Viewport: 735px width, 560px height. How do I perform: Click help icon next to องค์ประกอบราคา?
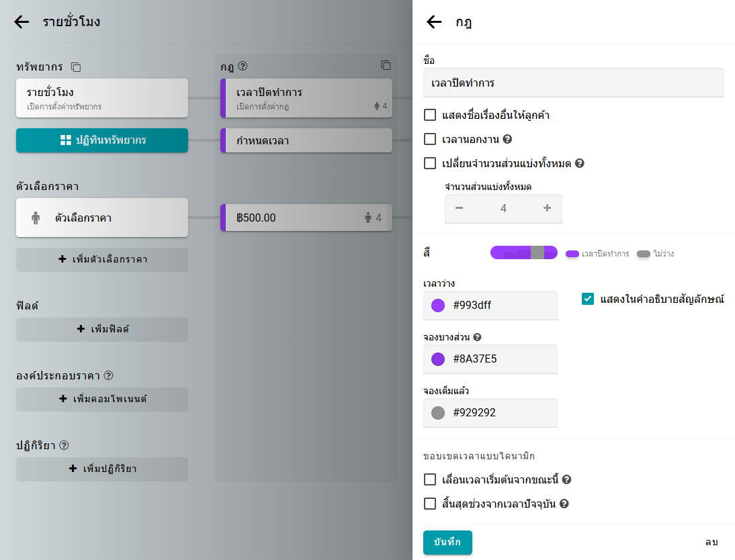tap(108, 375)
